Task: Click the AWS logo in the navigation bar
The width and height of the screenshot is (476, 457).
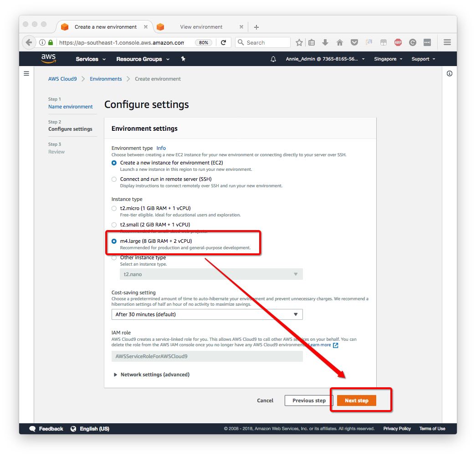Action: (x=49, y=58)
